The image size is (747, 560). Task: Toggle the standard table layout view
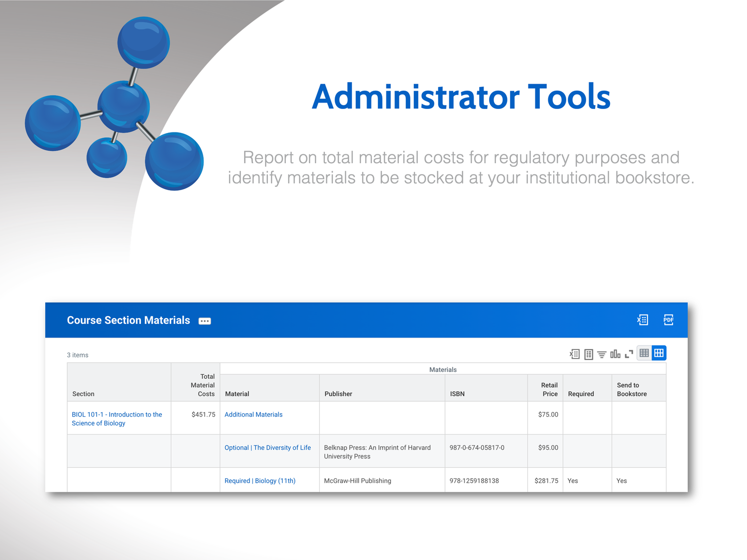[x=644, y=352]
